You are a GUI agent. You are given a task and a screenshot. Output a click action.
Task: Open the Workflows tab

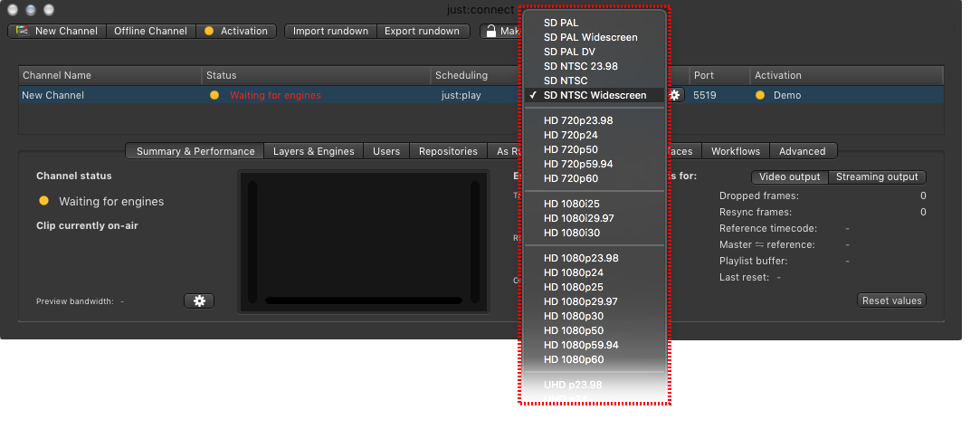click(x=736, y=151)
